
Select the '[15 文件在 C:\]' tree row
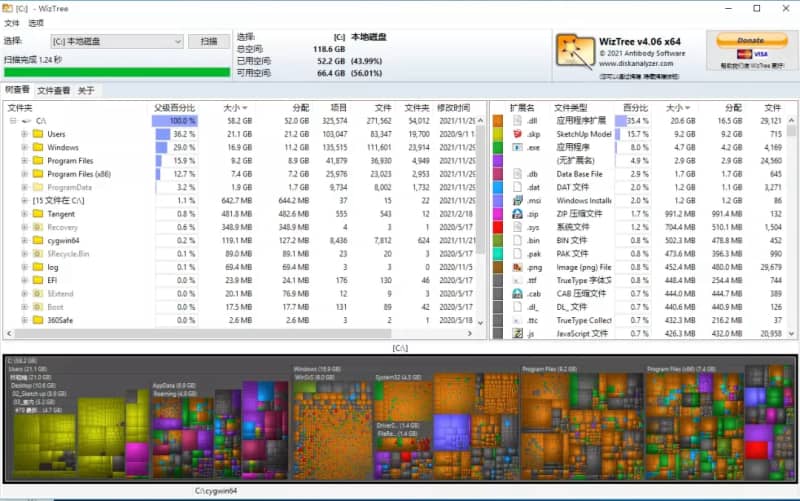click(x=242, y=201)
